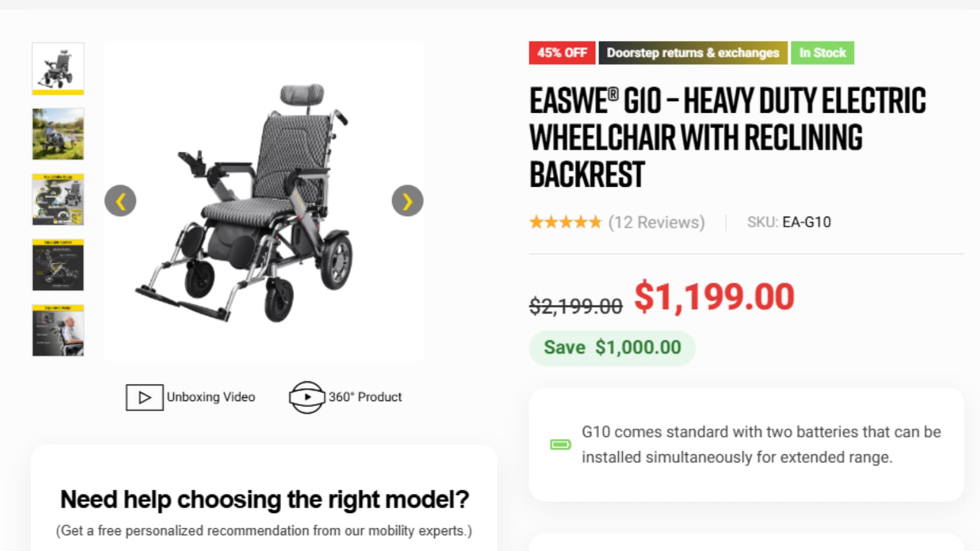Select the thumbnail with seated elderly man
This screenshot has width=980, height=551.
(58, 331)
